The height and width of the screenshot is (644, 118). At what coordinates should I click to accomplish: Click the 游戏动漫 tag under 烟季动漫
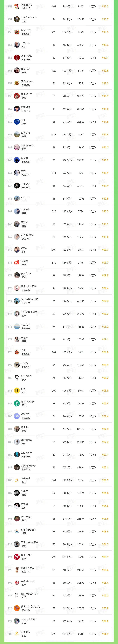[x=26, y=111]
